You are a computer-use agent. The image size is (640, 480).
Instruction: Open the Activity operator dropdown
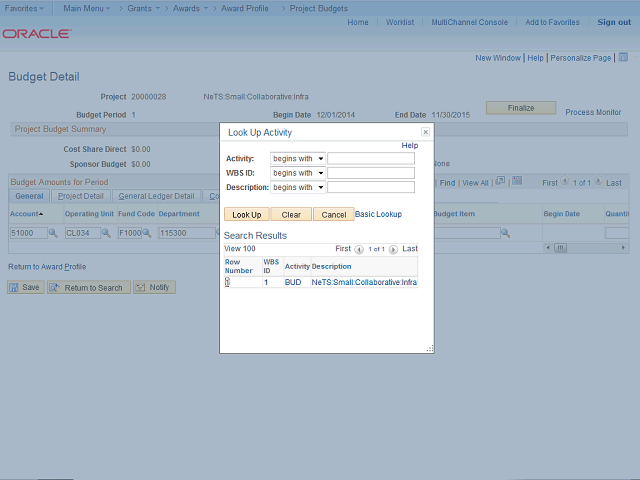[298, 158]
